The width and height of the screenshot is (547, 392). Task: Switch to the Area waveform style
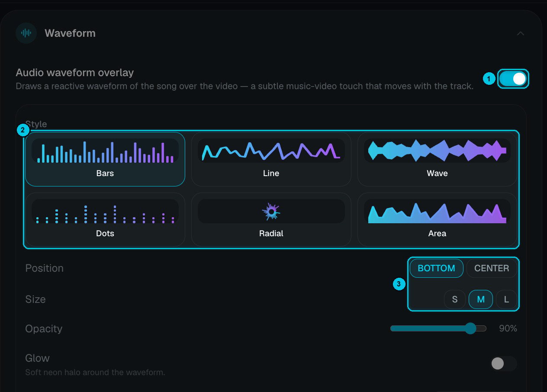437,219
